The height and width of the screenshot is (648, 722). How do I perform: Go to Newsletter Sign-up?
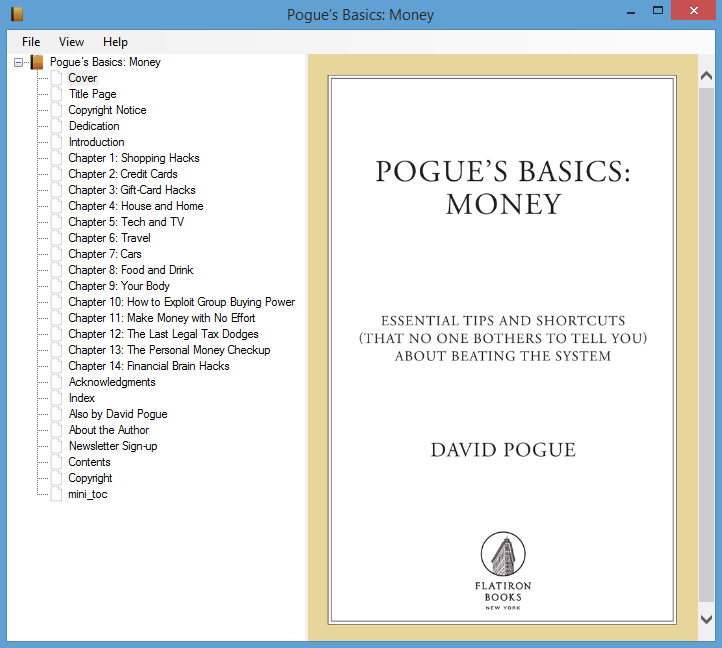[113, 446]
